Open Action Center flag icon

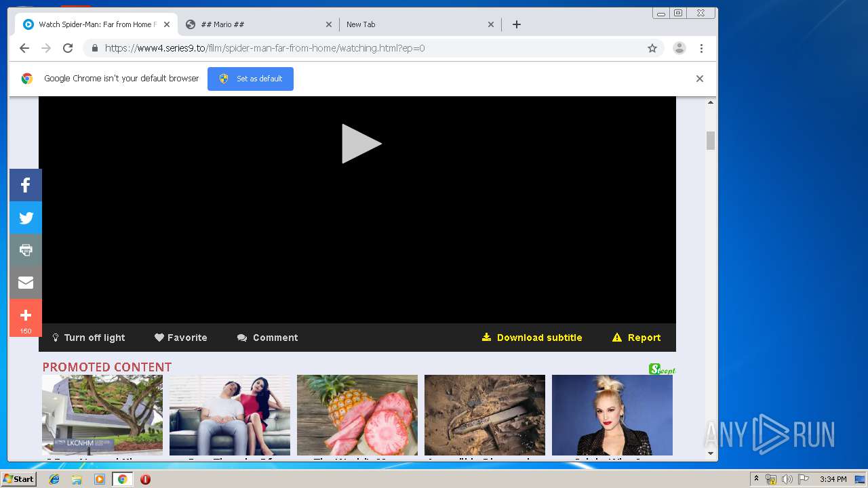[x=804, y=479]
